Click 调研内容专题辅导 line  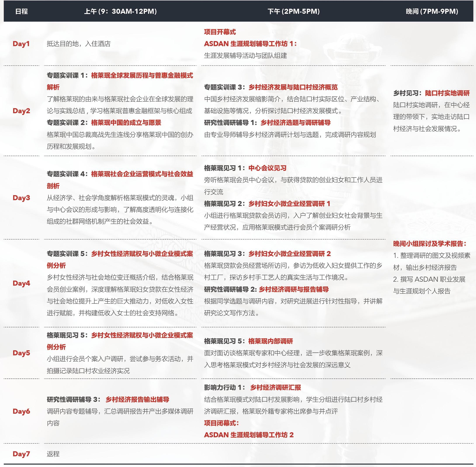[x=120, y=411]
